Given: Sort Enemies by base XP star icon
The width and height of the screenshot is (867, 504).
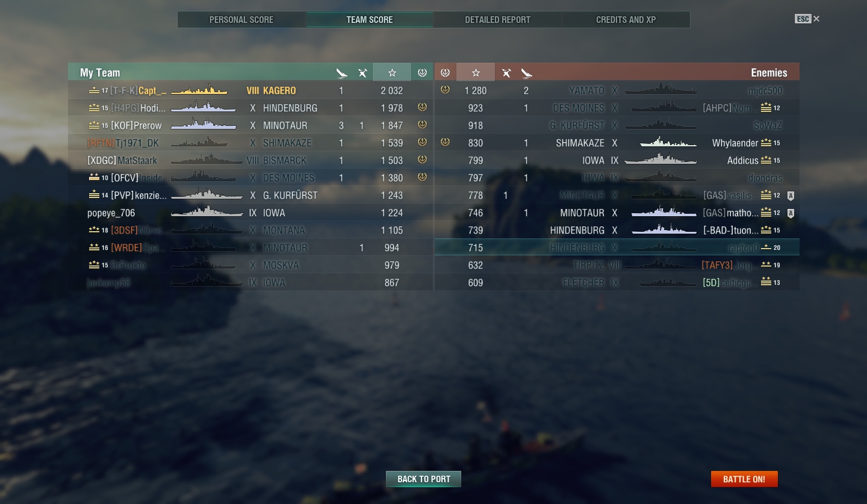Looking at the screenshot, I should click(476, 72).
